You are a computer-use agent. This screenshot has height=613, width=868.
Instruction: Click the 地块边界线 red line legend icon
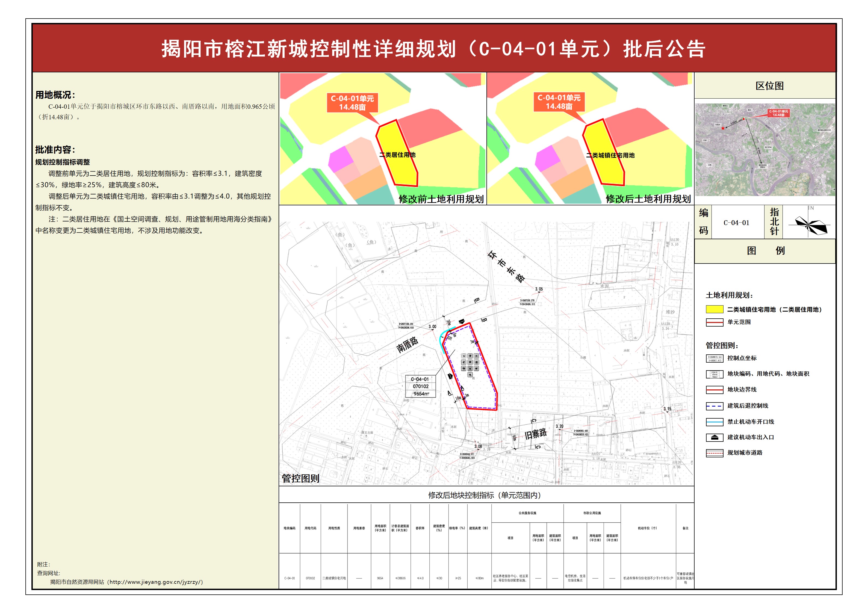pyautogui.click(x=714, y=390)
